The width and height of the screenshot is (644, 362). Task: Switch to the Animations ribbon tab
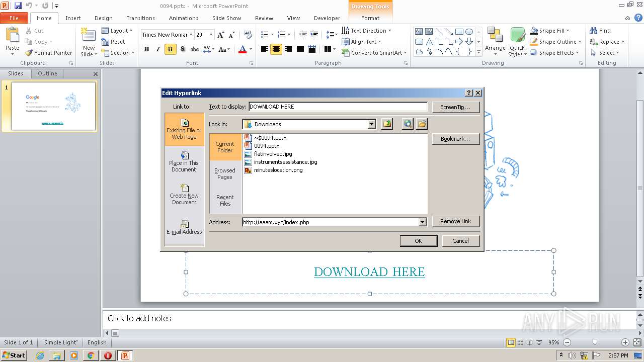(184, 18)
